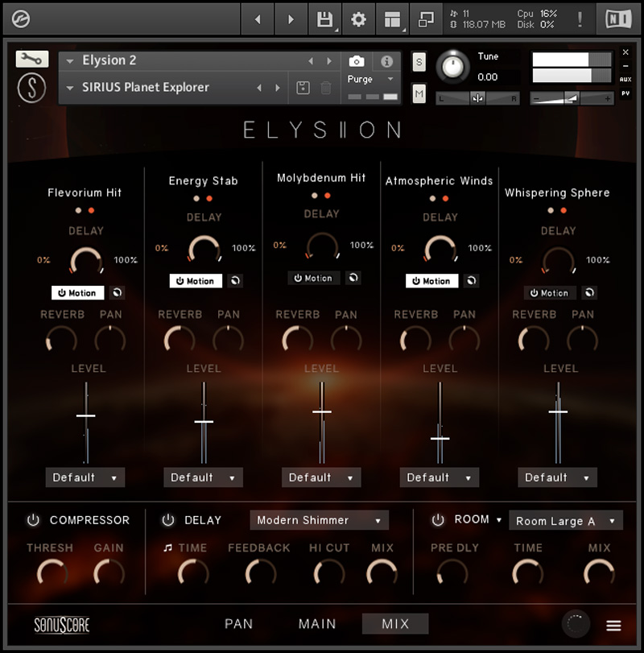
Task: Expand the Elysion 2 instrument menu arrow
Action: point(70,61)
